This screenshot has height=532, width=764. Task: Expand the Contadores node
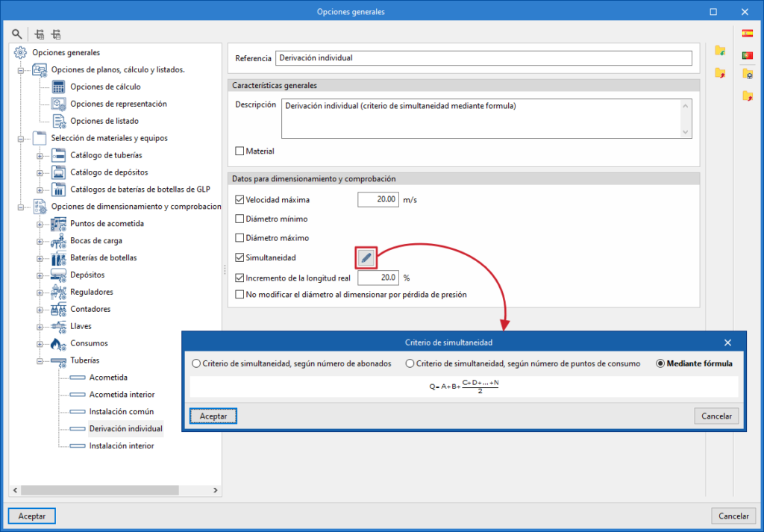coord(40,310)
